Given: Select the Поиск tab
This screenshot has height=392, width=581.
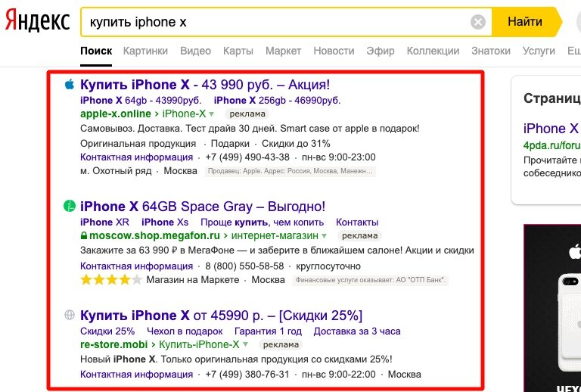Looking at the screenshot, I should [96, 51].
